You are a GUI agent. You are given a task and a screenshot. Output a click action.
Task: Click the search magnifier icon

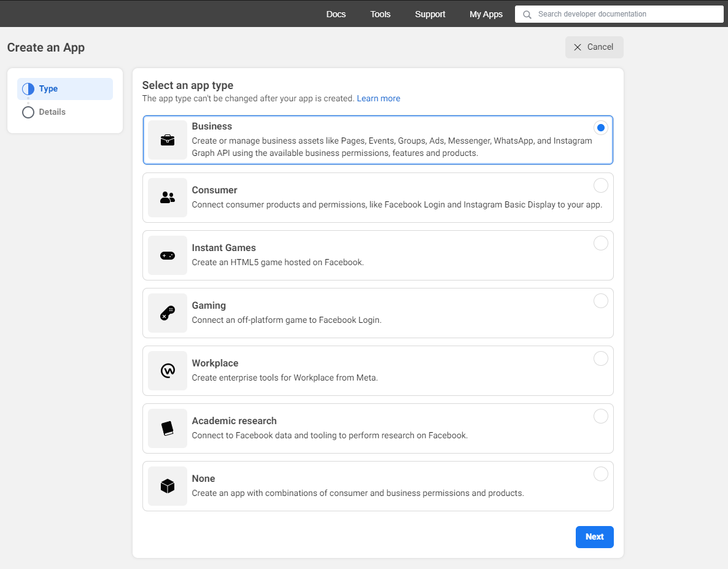[x=527, y=14]
